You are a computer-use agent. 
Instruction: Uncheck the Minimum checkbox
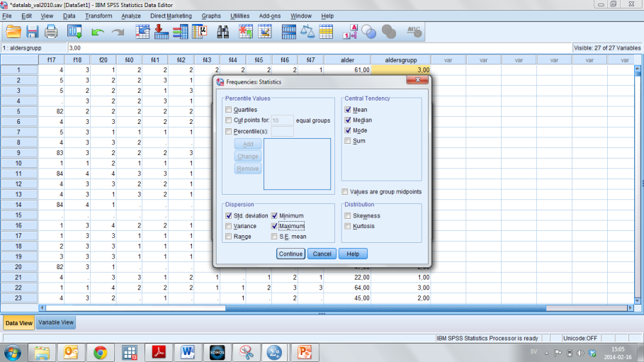coord(274,216)
